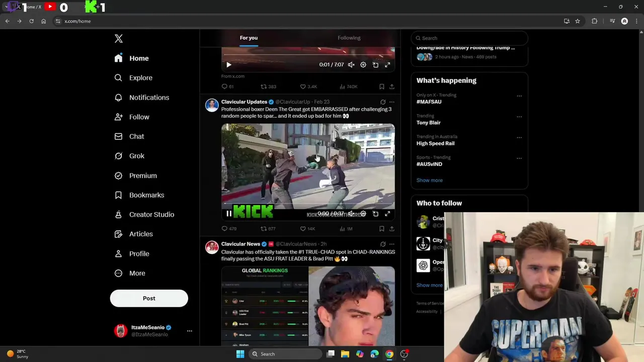
Task: Open more options on Clavicular Updates post
Action: (392, 102)
